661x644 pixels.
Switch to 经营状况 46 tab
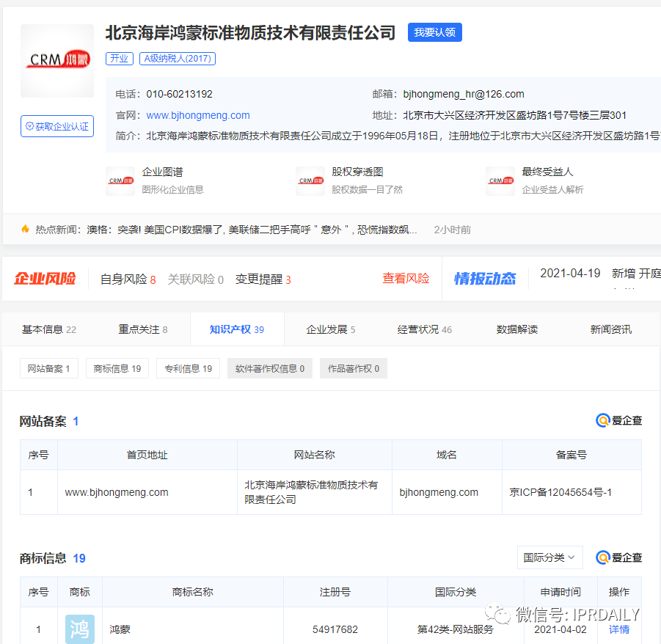pos(425,329)
